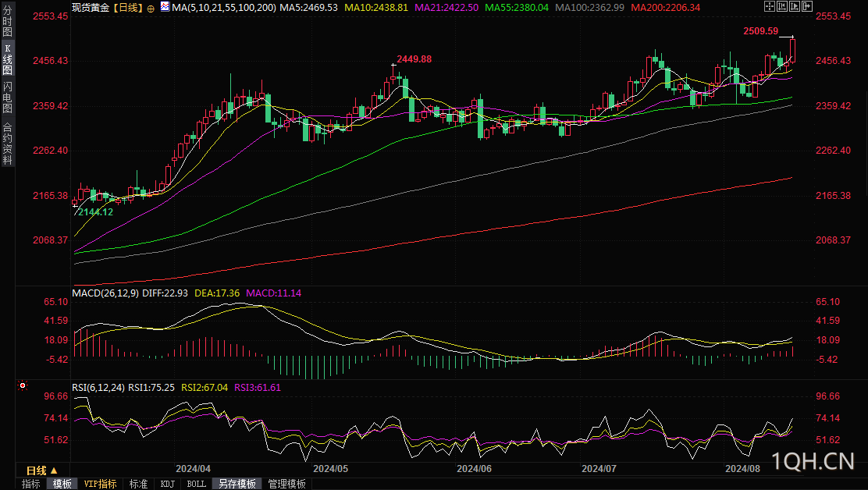The height and width of the screenshot is (490, 868).
Task: Open the 闪电图 side tab
Action: point(7,97)
